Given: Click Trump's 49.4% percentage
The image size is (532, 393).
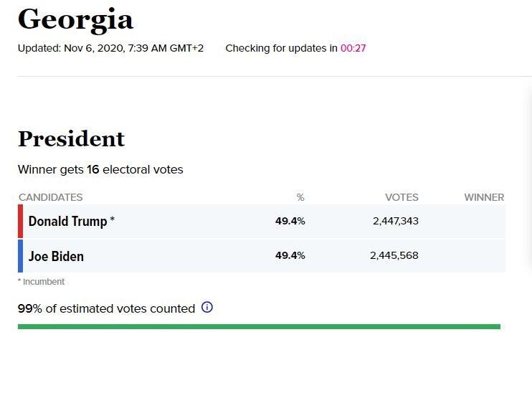Looking at the screenshot, I should click(290, 221).
